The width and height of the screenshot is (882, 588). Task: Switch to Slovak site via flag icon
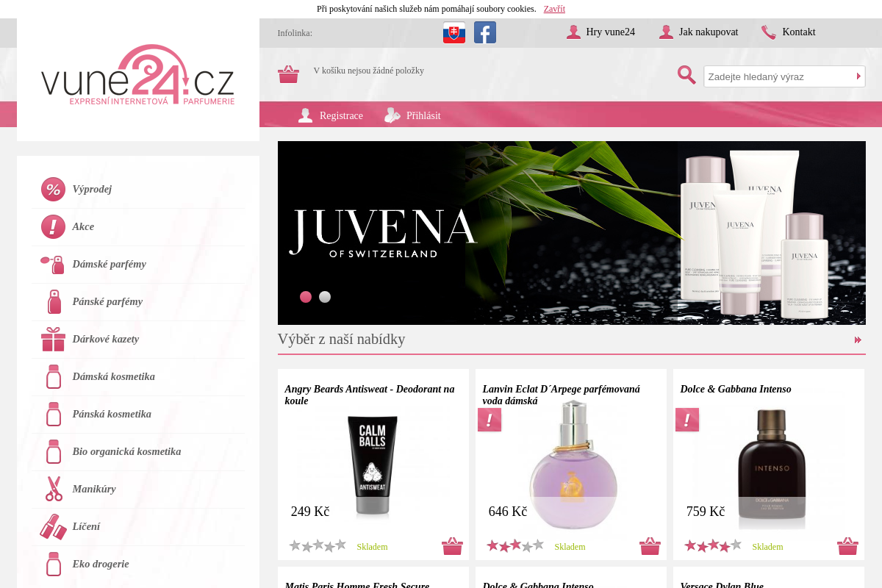(454, 32)
